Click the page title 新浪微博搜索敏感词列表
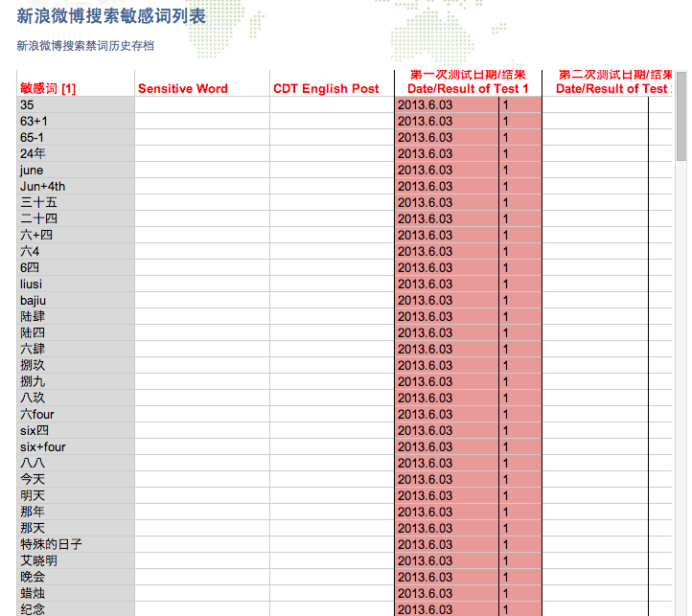Image resolution: width=692 pixels, height=616 pixels. tap(111, 16)
